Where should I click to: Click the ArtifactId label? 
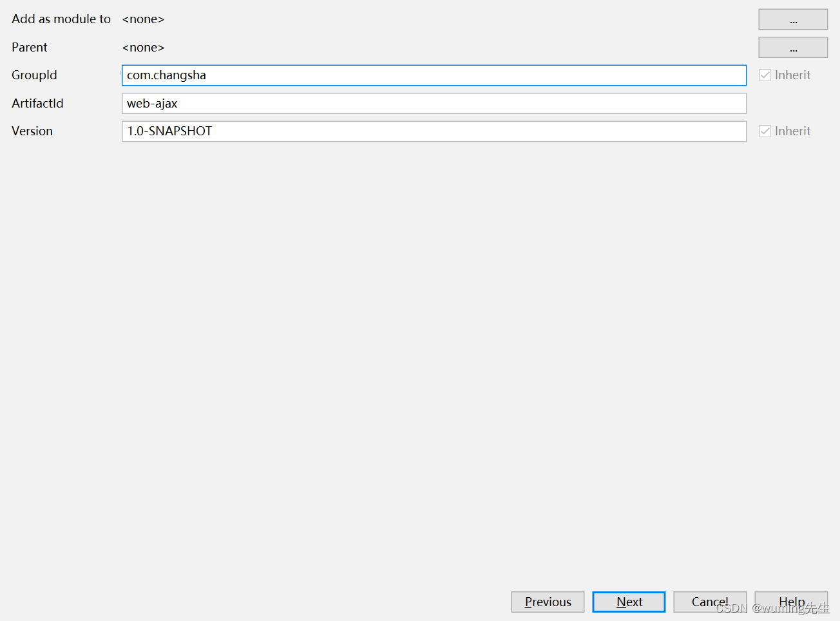[37, 103]
